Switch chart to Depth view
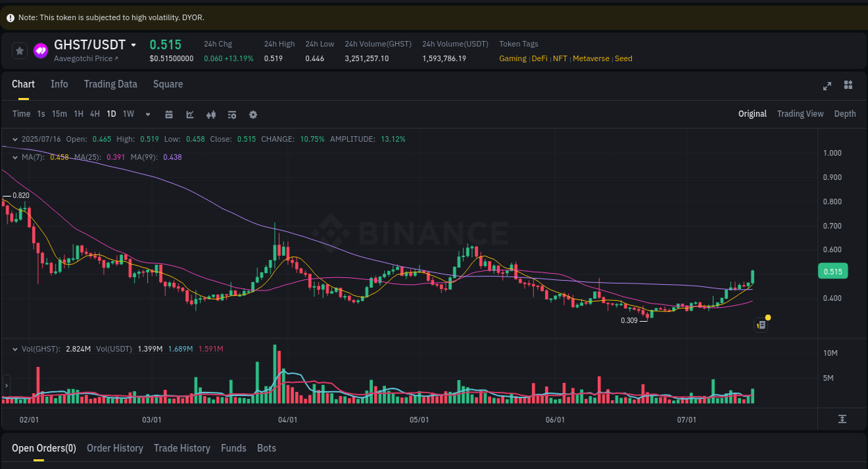This screenshot has height=469, width=868. tap(845, 114)
